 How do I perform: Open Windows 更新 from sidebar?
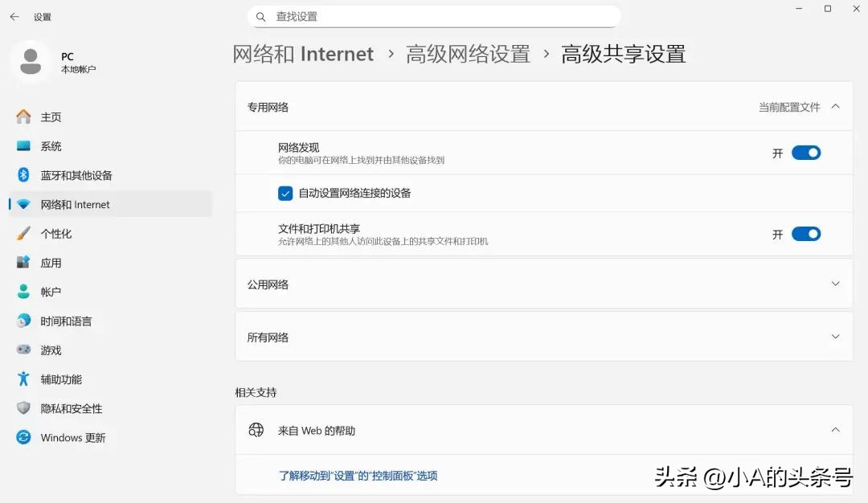tap(73, 437)
